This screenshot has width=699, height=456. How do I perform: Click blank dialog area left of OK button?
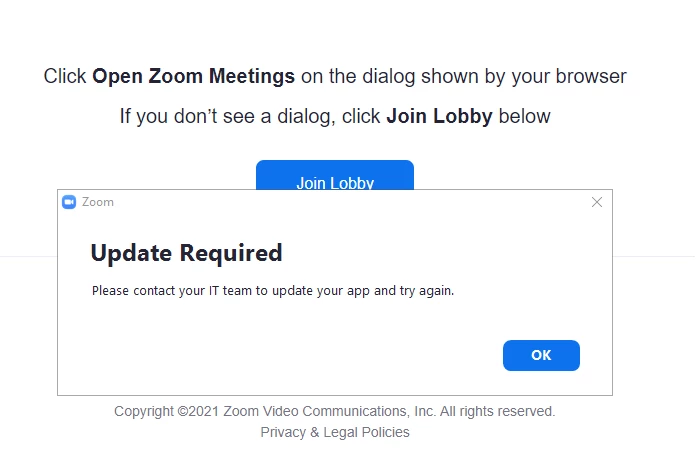tap(300, 355)
